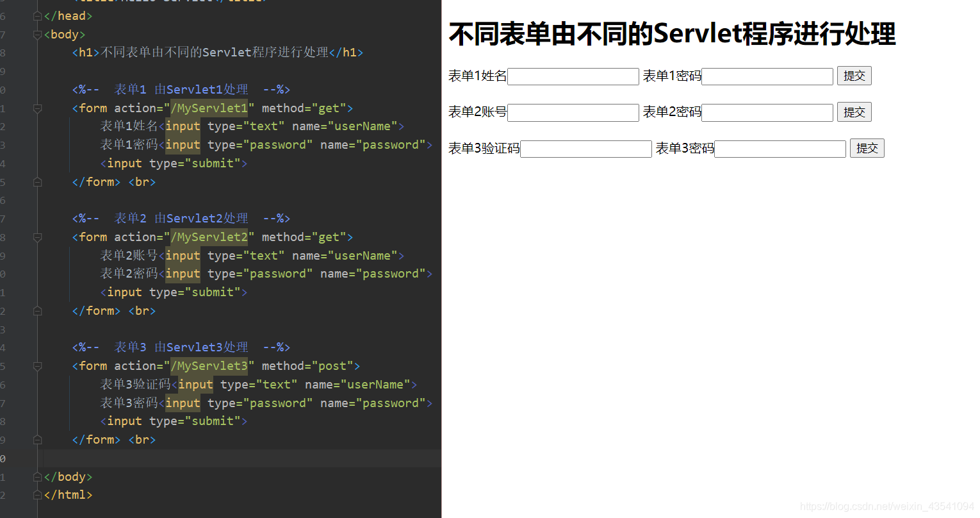Collapse the second form's code fold marker
980x518 pixels.
pyautogui.click(x=37, y=237)
